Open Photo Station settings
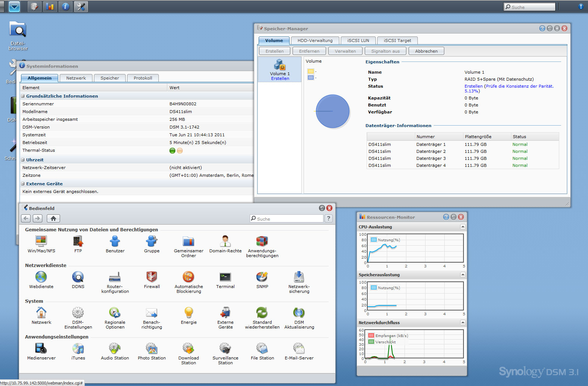 tap(152, 351)
